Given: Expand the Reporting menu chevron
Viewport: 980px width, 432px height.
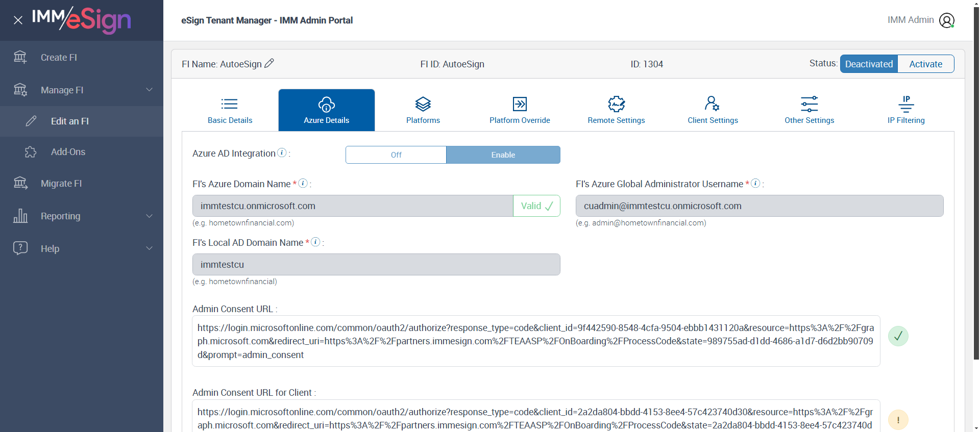Looking at the screenshot, I should (x=150, y=216).
